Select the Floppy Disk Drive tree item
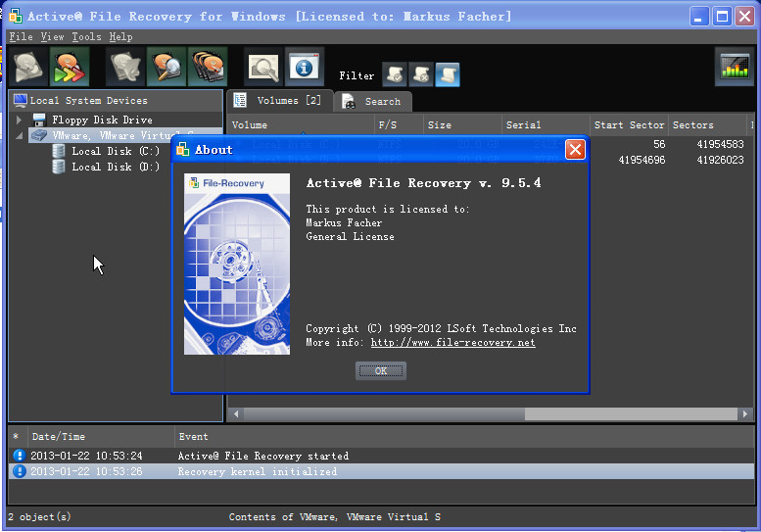The height and width of the screenshot is (532, 761). [102, 120]
